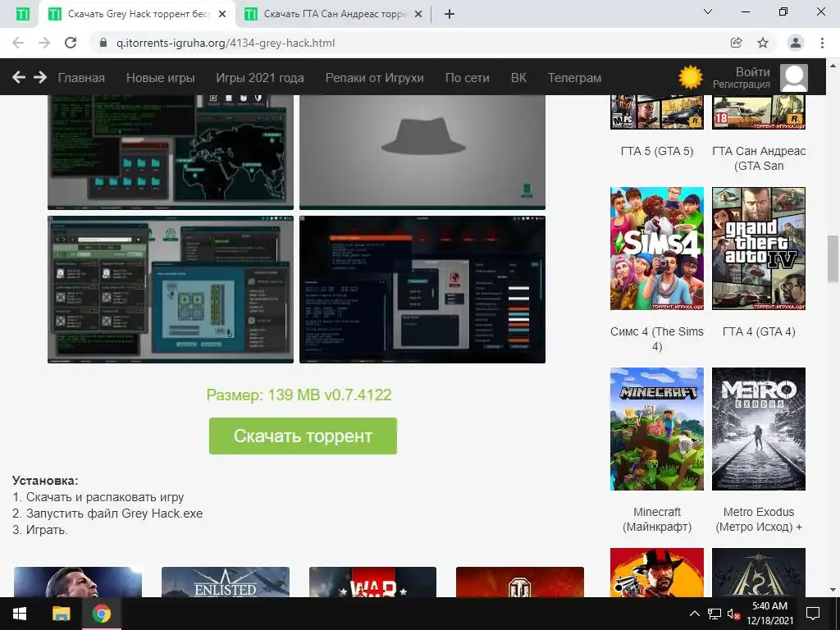Toggle the sun light theme icon
Image resolution: width=840 pixels, height=630 pixels.
[x=691, y=77]
